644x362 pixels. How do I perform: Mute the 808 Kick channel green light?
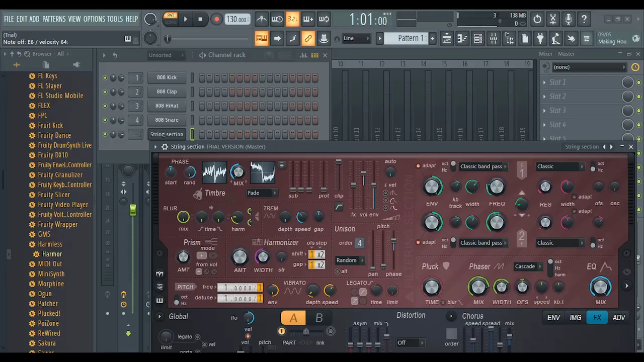tap(105, 78)
